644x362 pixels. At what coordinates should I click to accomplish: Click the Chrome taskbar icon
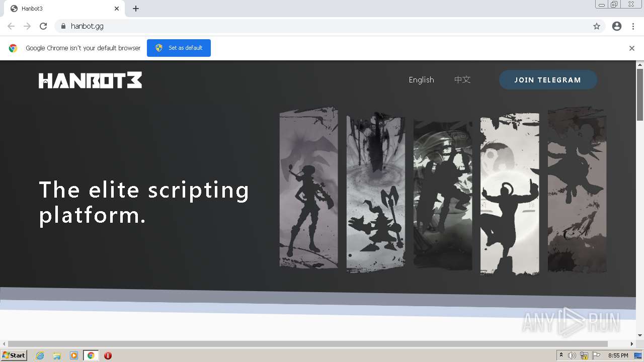click(91, 355)
